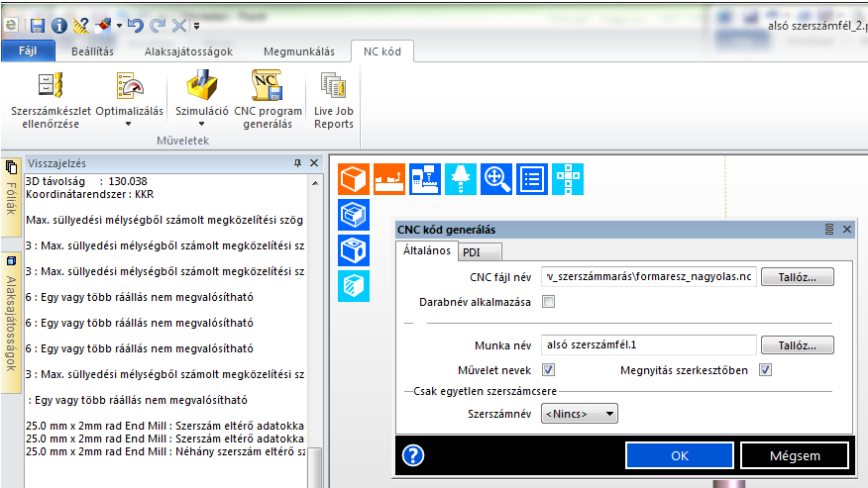This screenshot has width=868, height=488.
Task: Click the blue list icon
Action: [532, 179]
